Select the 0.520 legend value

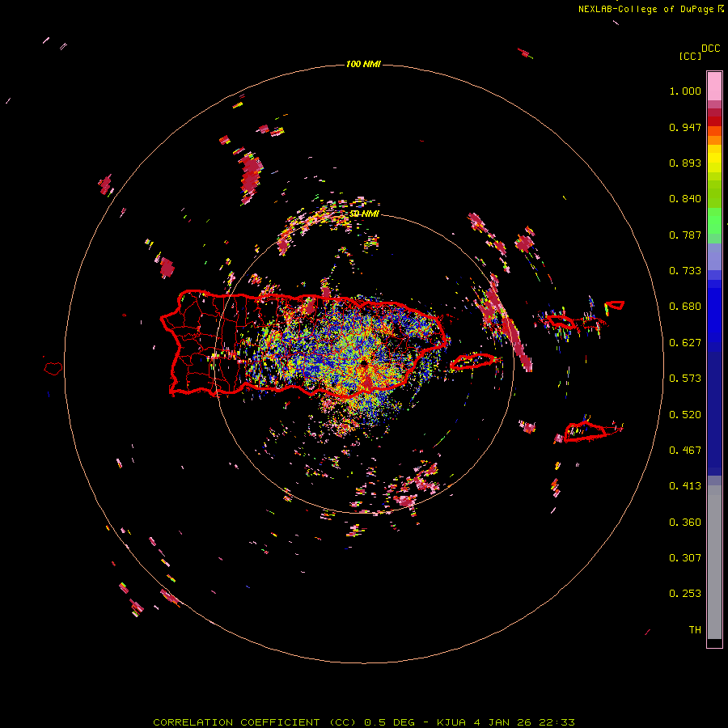pyautogui.click(x=685, y=415)
